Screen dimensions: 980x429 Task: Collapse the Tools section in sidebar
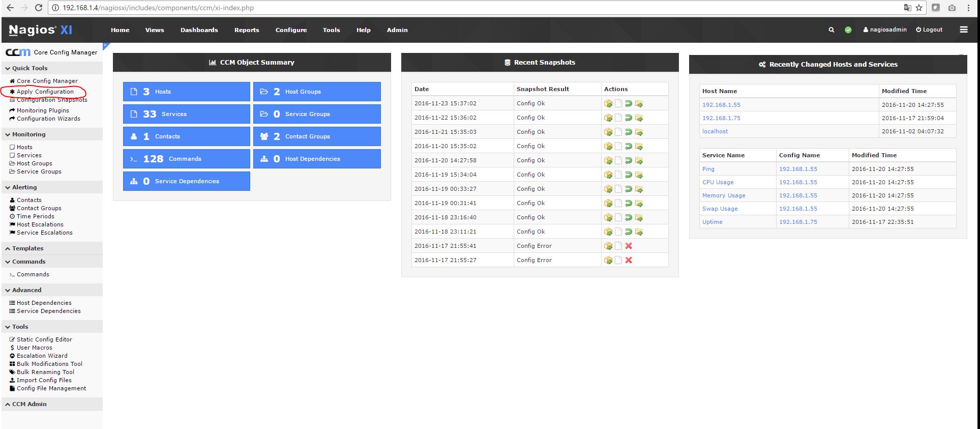[x=52, y=327]
